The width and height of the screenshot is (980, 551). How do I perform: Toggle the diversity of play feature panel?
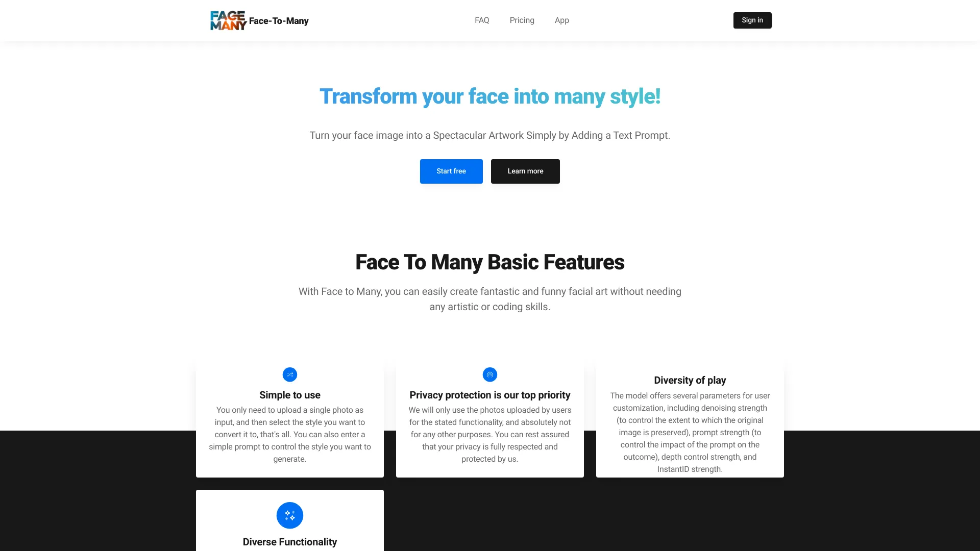(x=690, y=380)
